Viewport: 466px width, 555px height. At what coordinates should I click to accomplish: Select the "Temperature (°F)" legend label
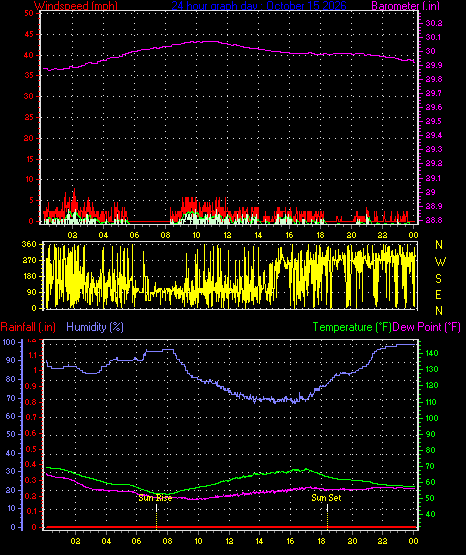[x=352, y=327]
